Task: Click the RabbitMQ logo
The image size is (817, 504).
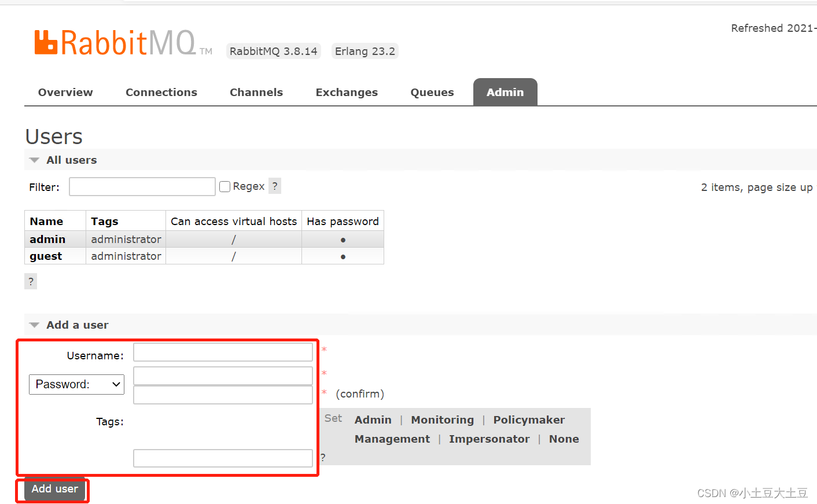Action: pos(123,43)
